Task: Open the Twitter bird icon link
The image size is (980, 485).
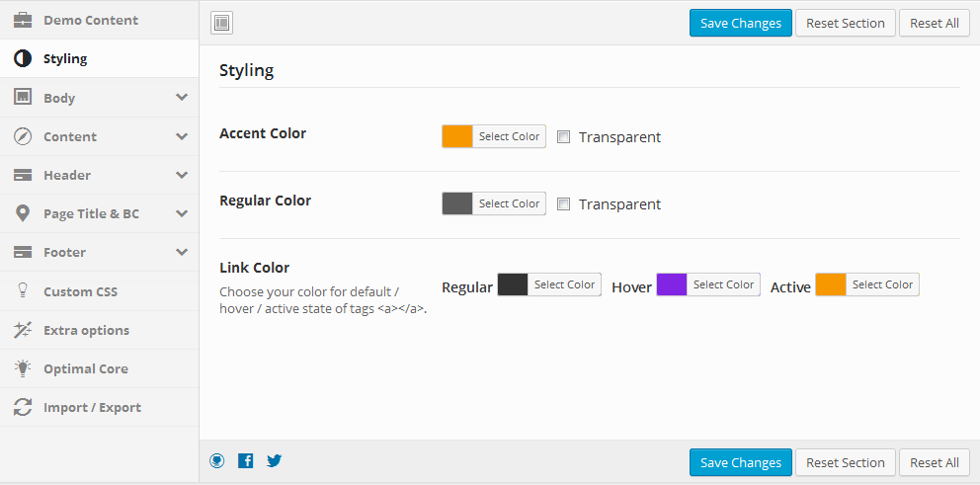Action: [275, 461]
